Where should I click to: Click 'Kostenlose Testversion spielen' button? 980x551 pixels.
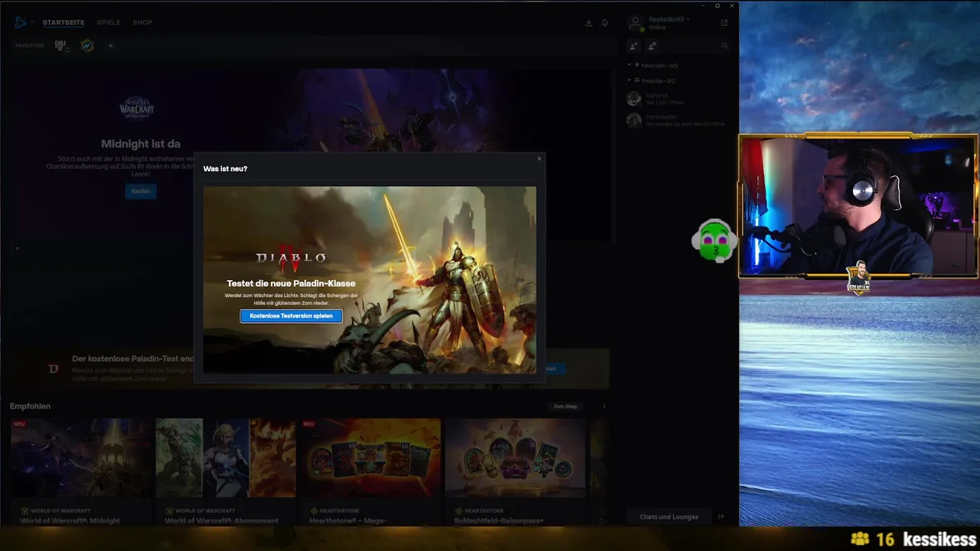click(x=291, y=316)
